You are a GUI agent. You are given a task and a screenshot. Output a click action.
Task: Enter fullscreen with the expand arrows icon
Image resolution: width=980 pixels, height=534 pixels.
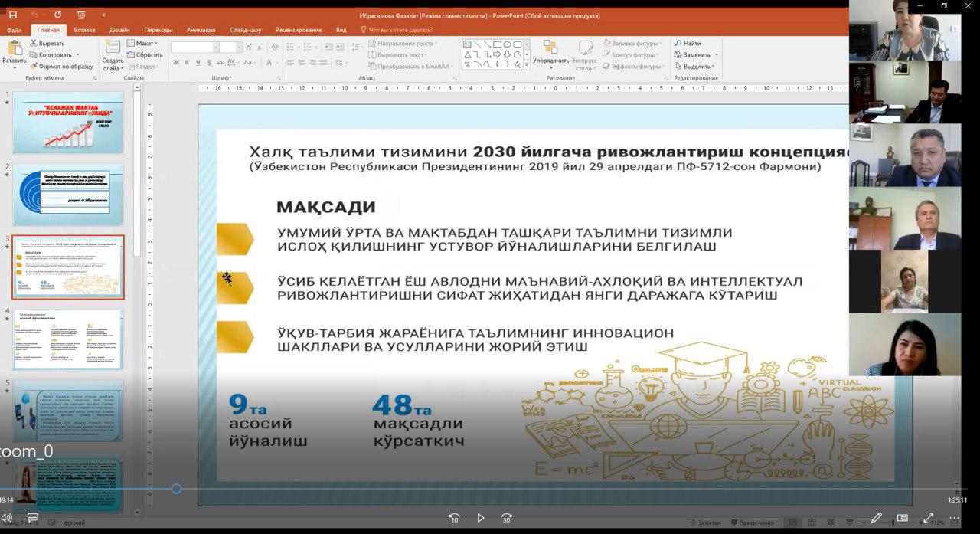(929, 518)
